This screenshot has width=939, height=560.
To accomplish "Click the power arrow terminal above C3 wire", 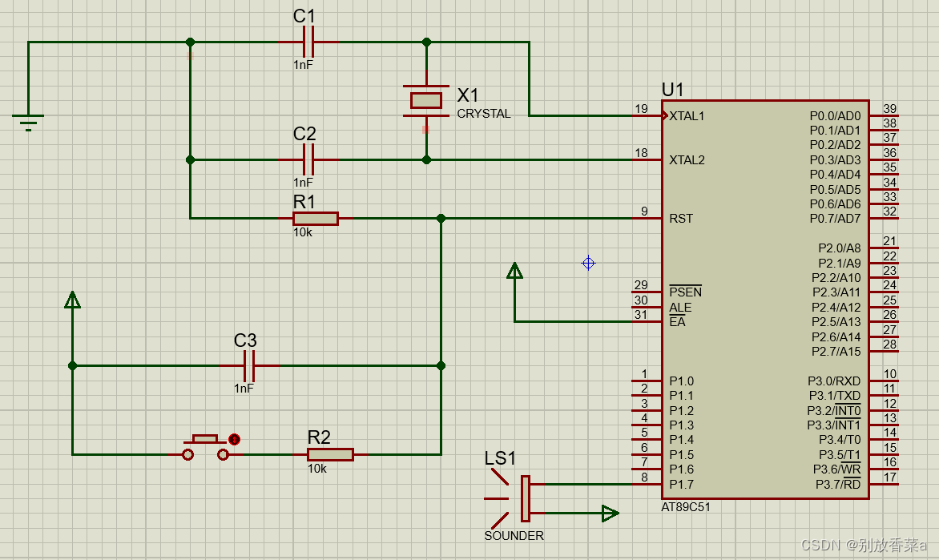I will pos(72,300).
